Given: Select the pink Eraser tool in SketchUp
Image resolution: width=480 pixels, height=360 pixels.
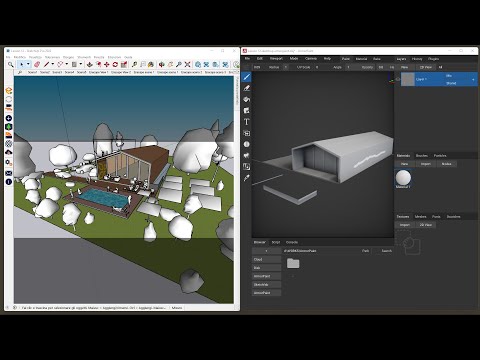Looking at the screenshot, I should pyautogui.click(x=37, y=64).
